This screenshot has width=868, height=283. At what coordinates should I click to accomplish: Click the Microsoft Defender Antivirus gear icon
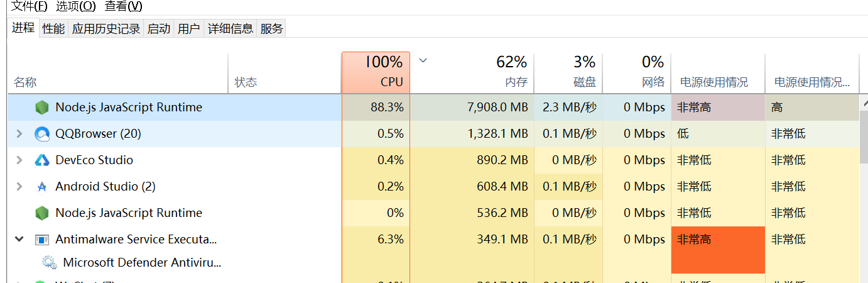(50, 262)
